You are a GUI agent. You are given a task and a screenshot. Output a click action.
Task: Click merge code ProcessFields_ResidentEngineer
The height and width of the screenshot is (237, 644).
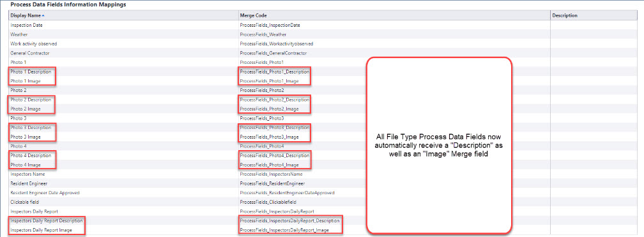272,183
